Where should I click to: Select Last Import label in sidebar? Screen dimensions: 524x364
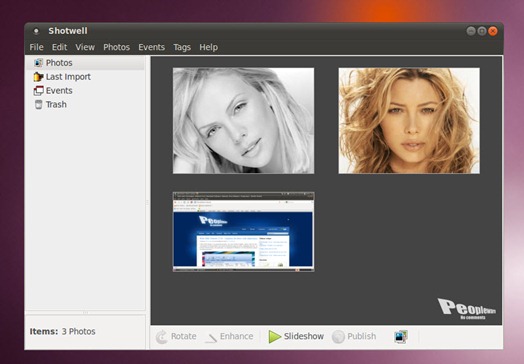pyautogui.click(x=68, y=77)
